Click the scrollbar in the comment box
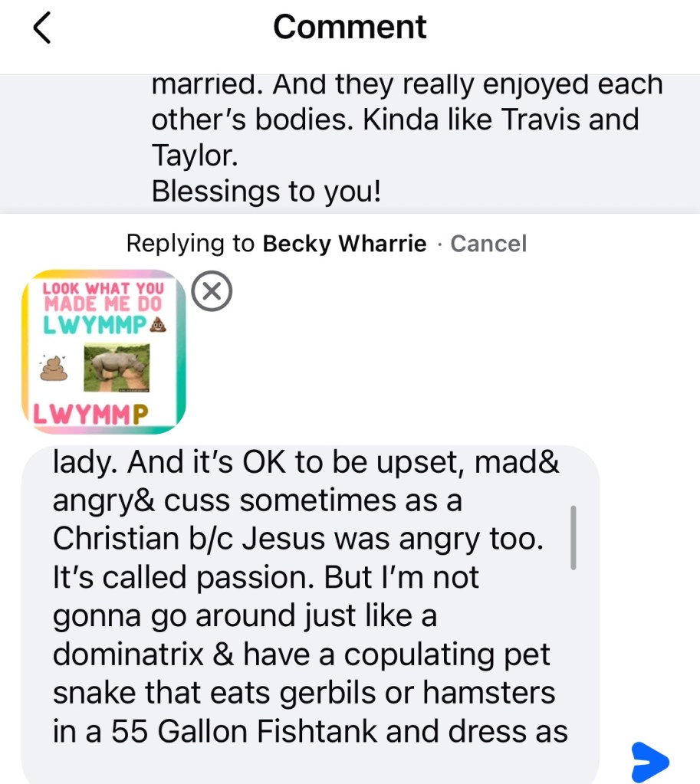The width and height of the screenshot is (700, 784). [573, 536]
